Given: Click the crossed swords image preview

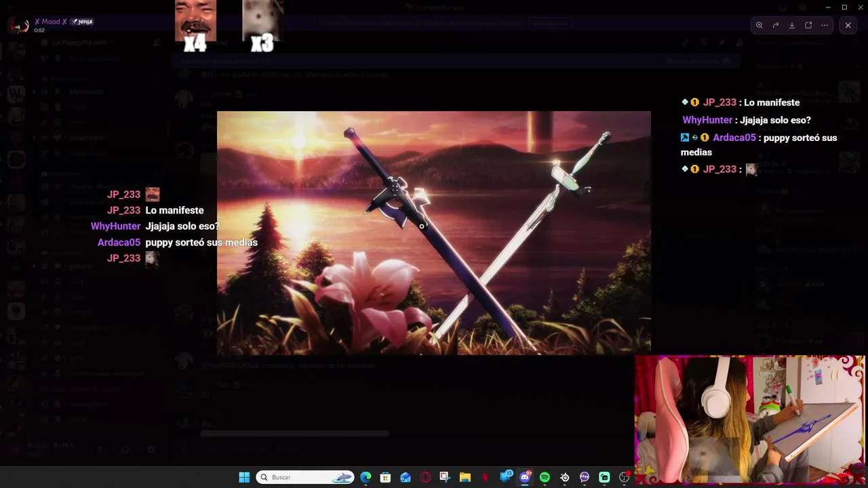Looking at the screenshot, I should (434, 232).
